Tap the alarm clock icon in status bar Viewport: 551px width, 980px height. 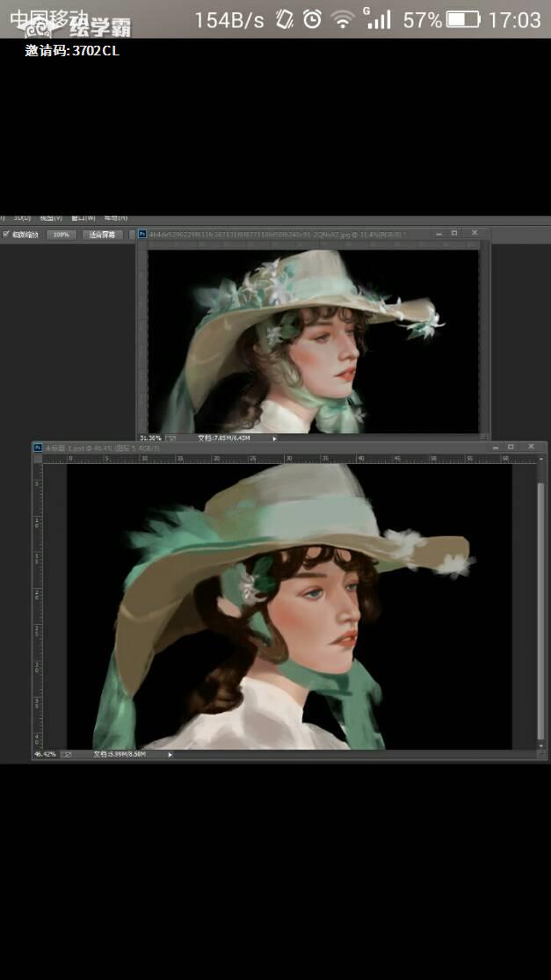tap(312, 19)
